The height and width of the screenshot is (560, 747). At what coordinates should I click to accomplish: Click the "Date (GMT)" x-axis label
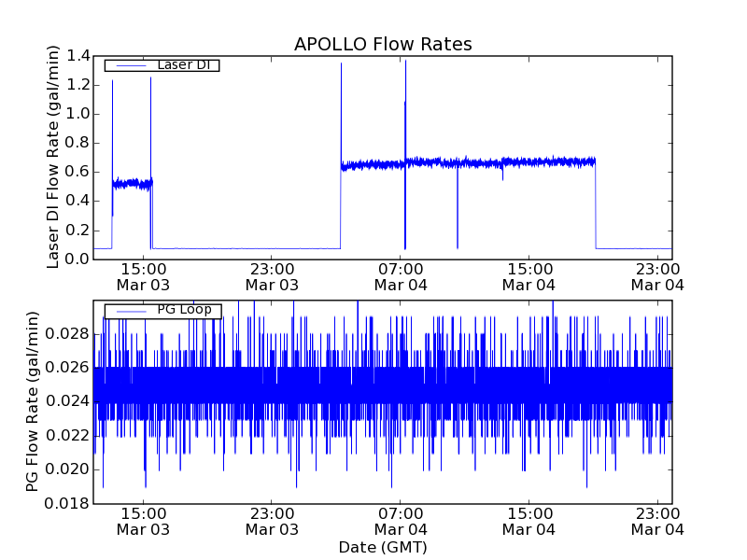pyautogui.click(x=383, y=547)
